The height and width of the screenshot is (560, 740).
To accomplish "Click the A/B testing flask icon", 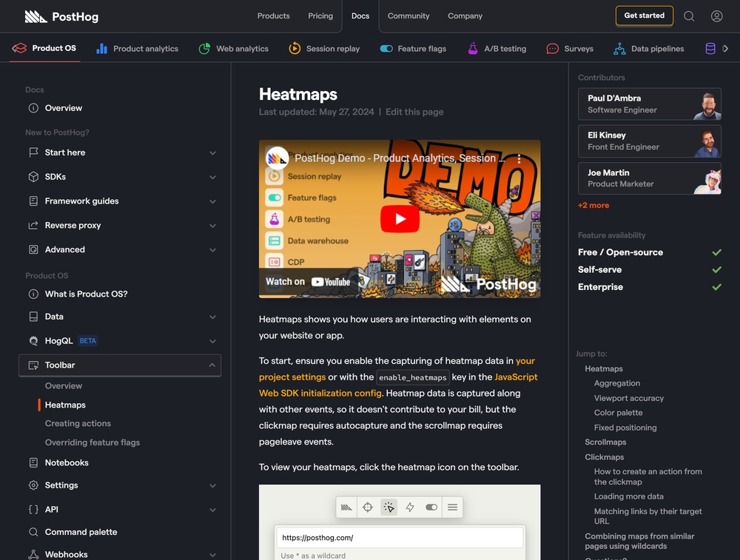I will 472,49.
